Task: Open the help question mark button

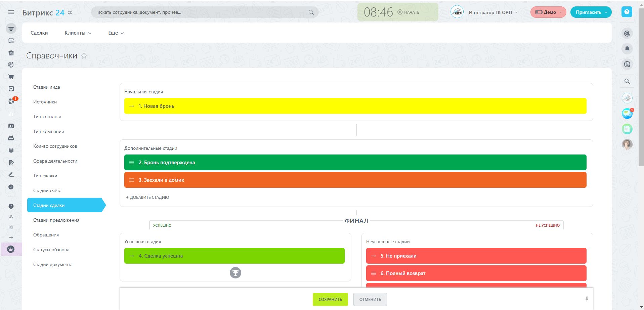Action: [x=627, y=12]
